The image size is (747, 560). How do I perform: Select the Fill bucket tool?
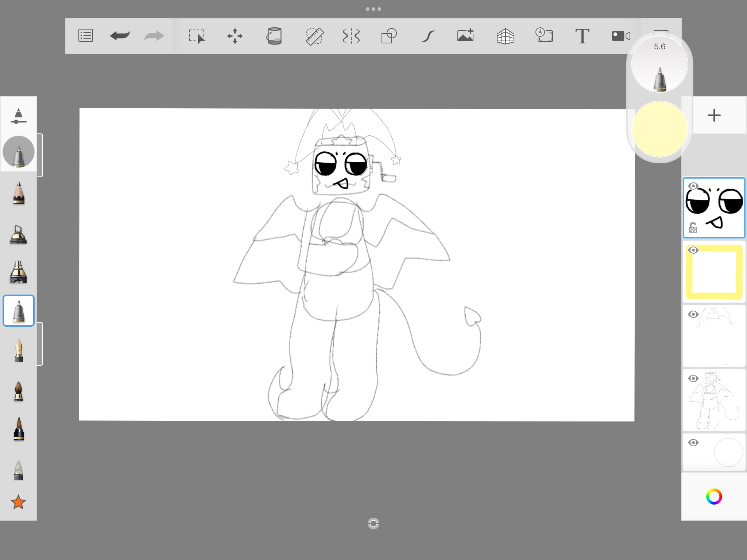click(x=275, y=36)
